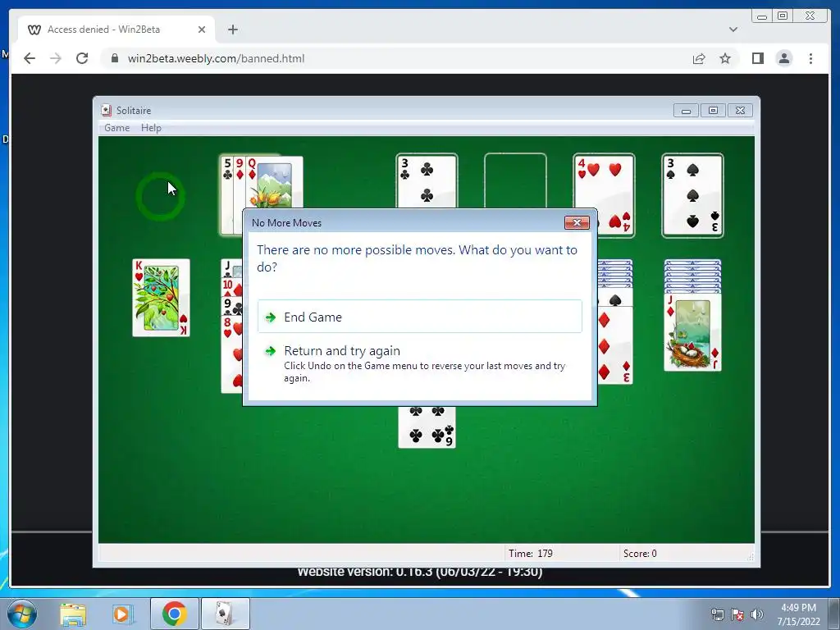This screenshot has width=840, height=630.
Task: Click the 3 of clubs foundation pile
Action: click(427, 180)
